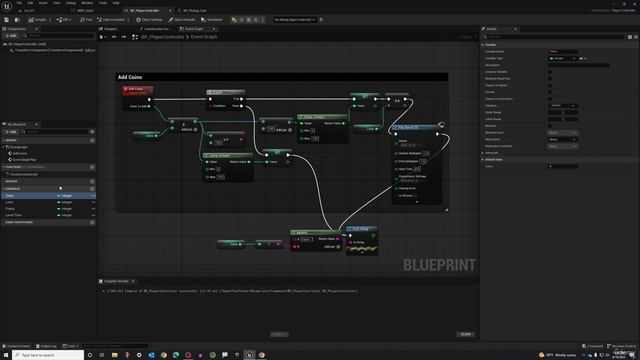Image resolution: width=640 pixels, height=360 pixels.
Task: Open the Tools menu
Action: pos(103,3)
